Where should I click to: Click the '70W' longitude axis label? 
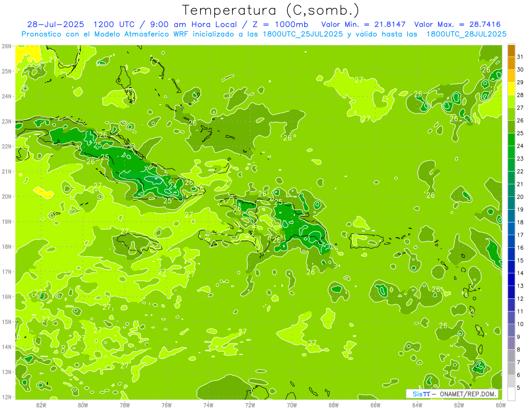pos(292,405)
